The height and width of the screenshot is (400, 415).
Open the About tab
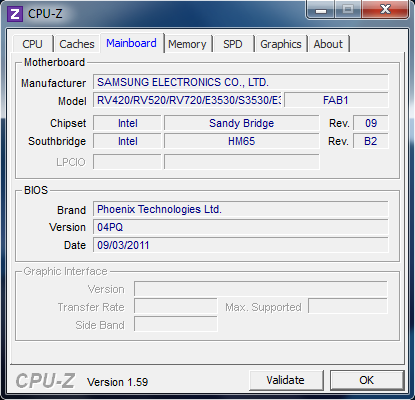tap(328, 44)
